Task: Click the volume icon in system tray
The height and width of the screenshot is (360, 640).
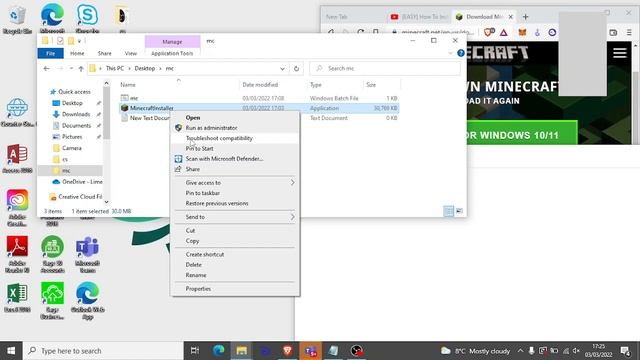Action: (x=576, y=351)
